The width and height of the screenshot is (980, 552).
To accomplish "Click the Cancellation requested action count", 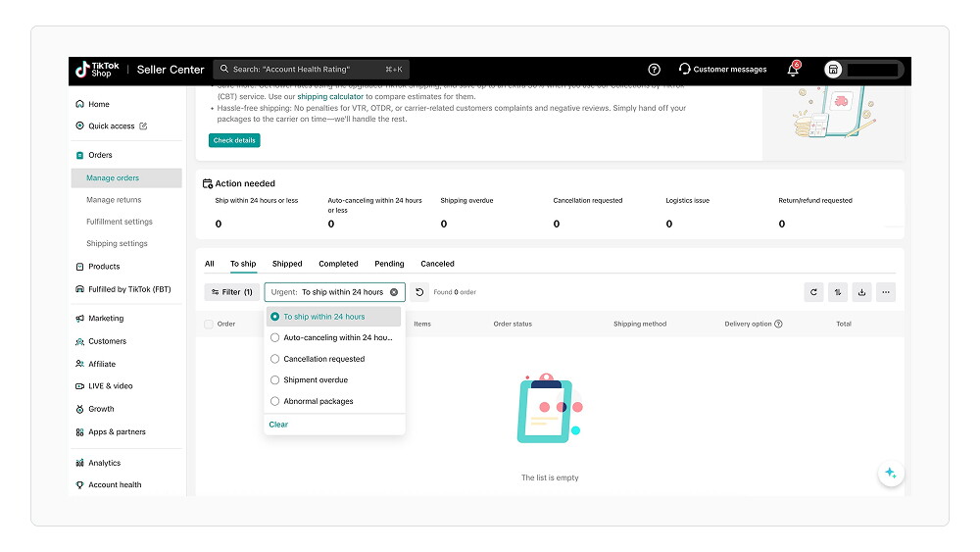I will [x=557, y=224].
